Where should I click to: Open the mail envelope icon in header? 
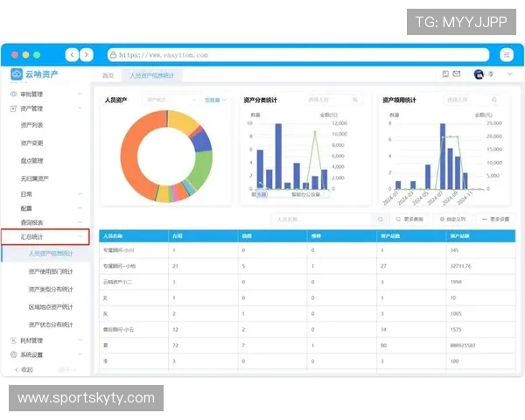[457, 75]
